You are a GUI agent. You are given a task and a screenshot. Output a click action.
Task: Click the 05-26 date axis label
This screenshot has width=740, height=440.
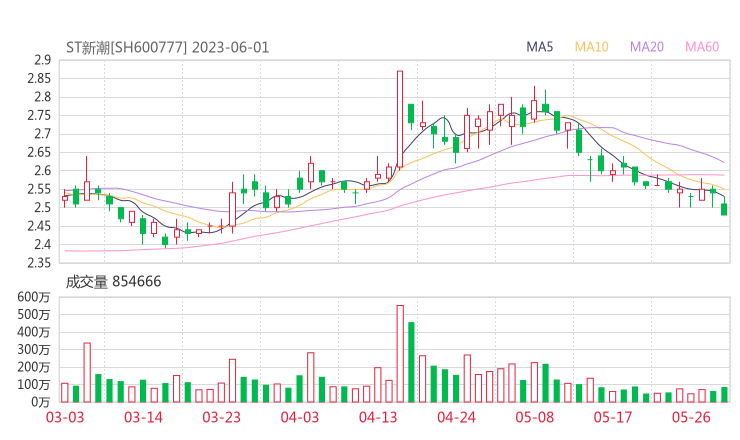coord(691,417)
